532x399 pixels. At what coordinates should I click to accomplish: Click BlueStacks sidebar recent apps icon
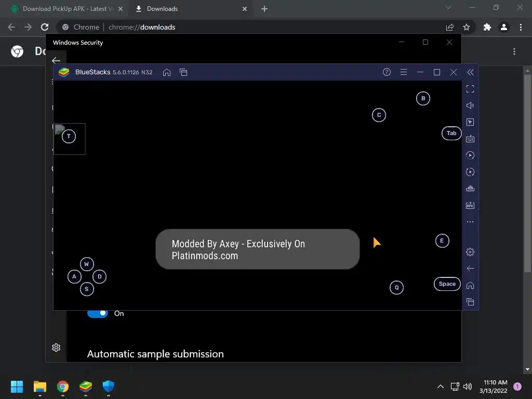point(470,302)
